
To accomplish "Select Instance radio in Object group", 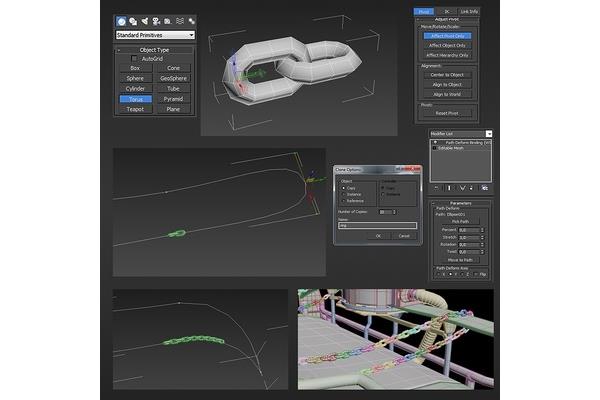I will [343, 194].
